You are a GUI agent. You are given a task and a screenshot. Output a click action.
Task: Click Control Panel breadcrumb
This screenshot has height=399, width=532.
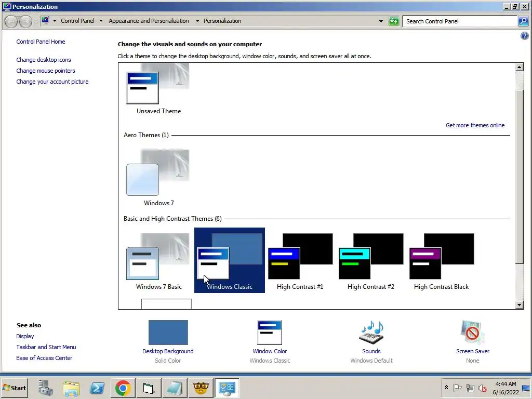point(77,21)
